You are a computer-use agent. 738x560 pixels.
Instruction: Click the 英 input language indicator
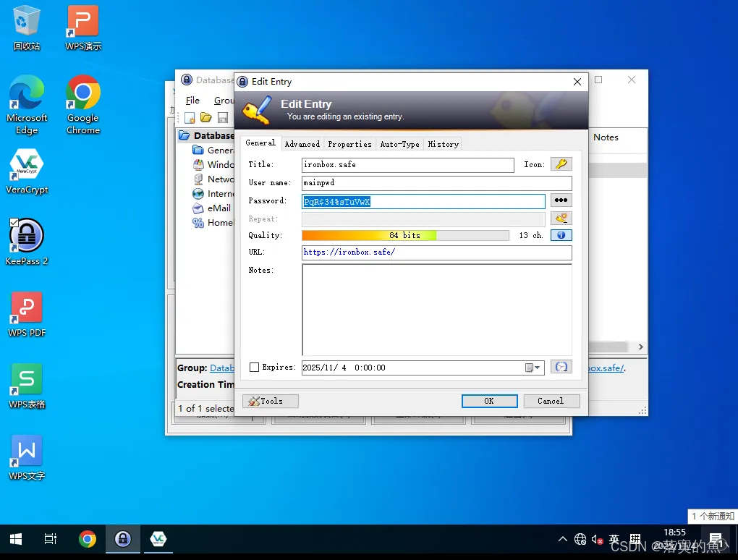point(614,539)
